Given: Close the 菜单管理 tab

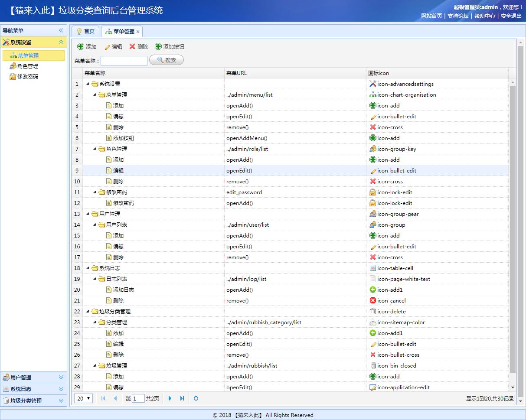Looking at the screenshot, I should tap(138, 31).
